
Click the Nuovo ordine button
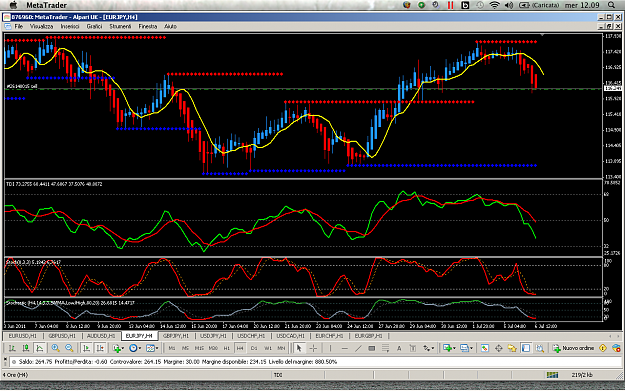click(573, 348)
